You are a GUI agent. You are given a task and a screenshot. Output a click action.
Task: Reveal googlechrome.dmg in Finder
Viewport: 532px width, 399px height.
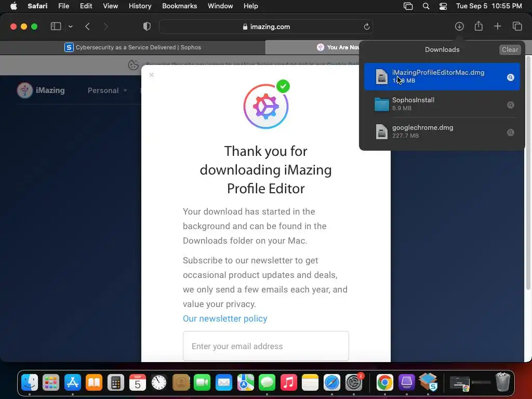click(x=510, y=132)
